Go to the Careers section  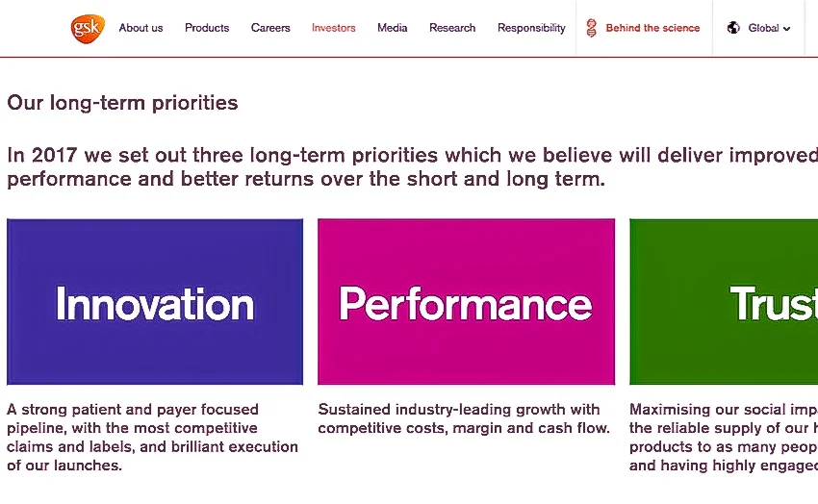click(270, 28)
